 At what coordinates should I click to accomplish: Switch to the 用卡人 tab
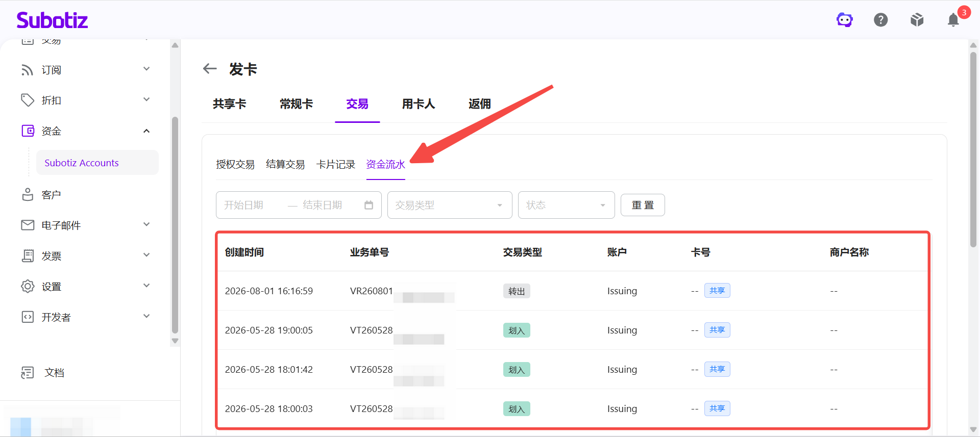419,104
